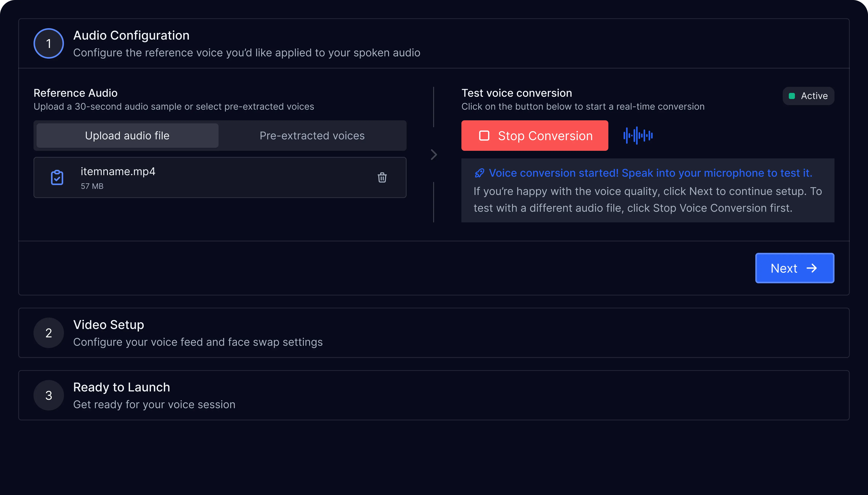Delete the uploaded itemname.mp4 file
The height and width of the screenshot is (495, 868).
[x=382, y=177]
